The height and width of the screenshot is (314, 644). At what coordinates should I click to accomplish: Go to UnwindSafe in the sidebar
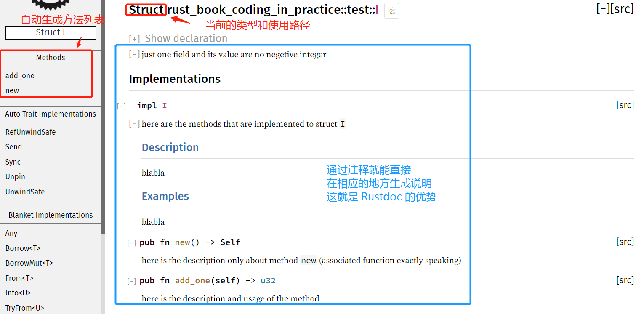[25, 192]
